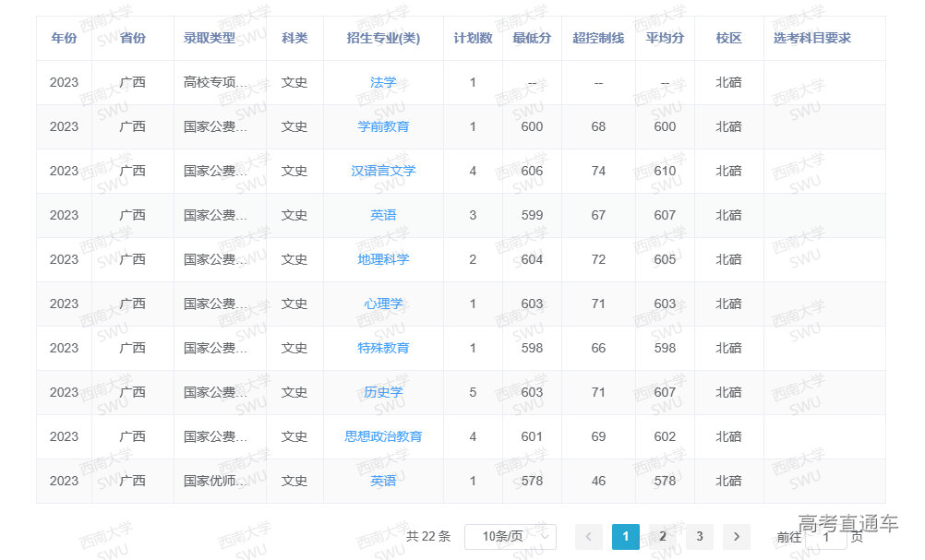Click the 历史学 major link
Viewport: 925px width, 560px height.
pyautogui.click(x=383, y=392)
